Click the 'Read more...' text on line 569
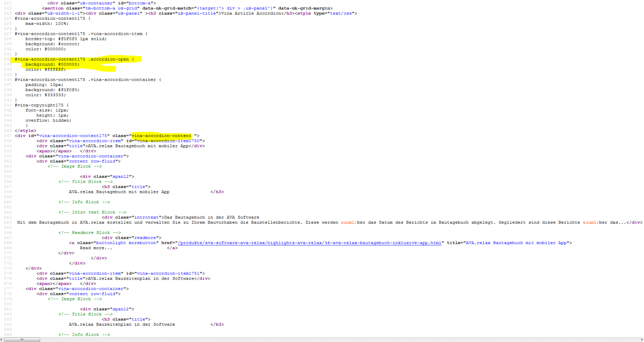This screenshot has width=644, height=342. [96, 248]
